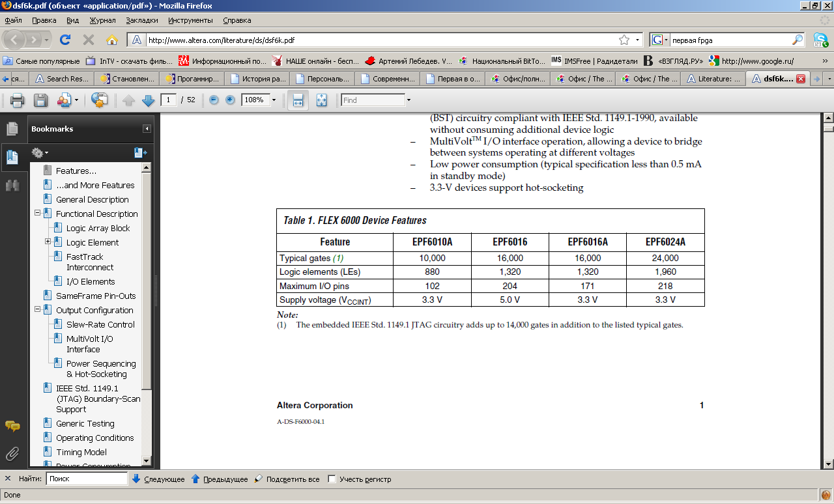Click the search magnifier in the Google box
The image size is (834, 504).
[798, 40]
